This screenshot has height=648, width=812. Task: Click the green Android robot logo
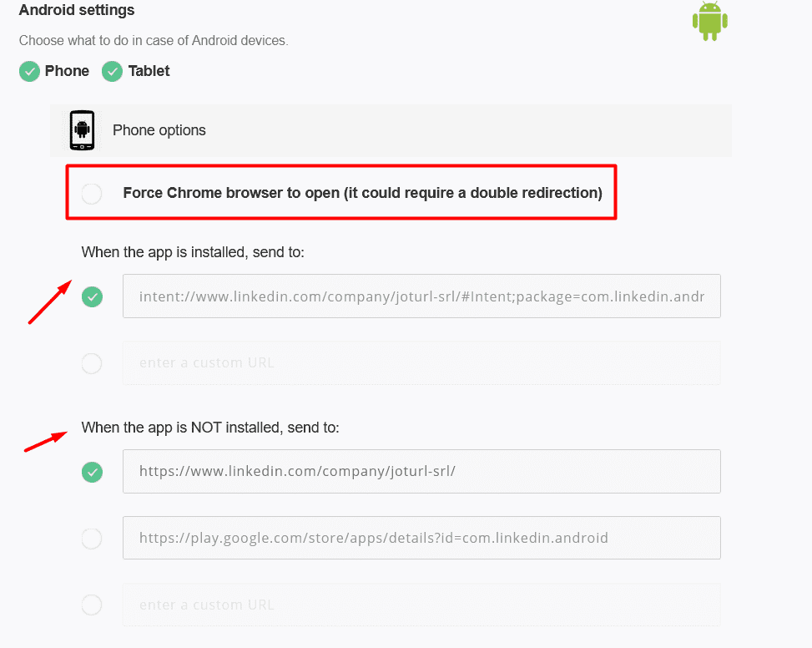710,21
